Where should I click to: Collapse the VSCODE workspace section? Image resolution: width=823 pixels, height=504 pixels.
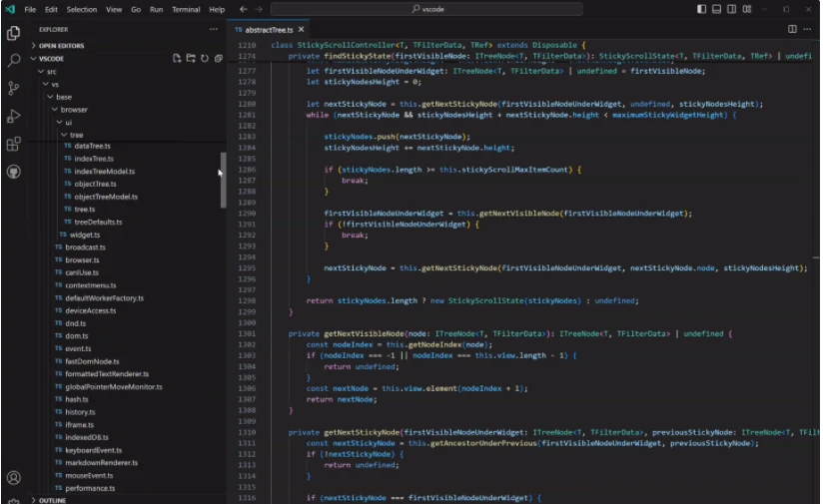coord(52,58)
